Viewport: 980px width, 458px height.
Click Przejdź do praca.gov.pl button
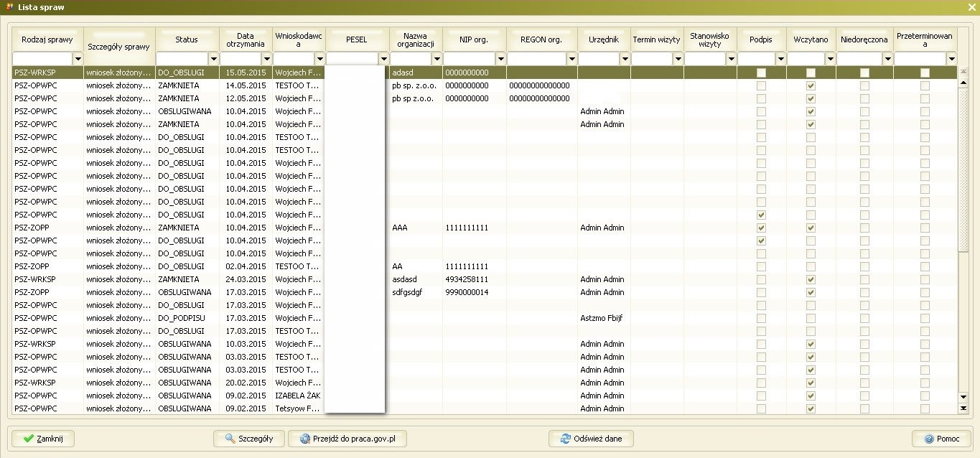347,439
